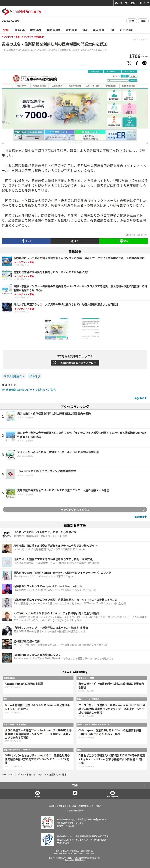
Task: Share the article via the X icon below the view count
Action: coord(130,63)
